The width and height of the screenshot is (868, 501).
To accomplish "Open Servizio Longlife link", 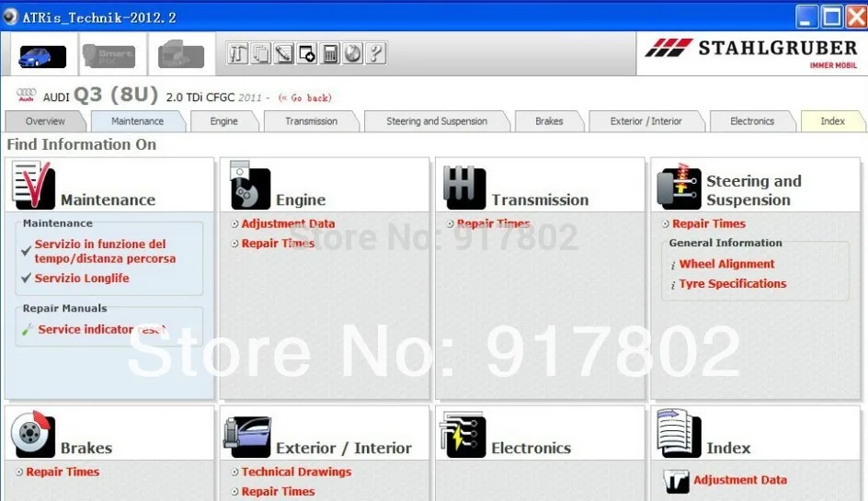I will (82, 279).
